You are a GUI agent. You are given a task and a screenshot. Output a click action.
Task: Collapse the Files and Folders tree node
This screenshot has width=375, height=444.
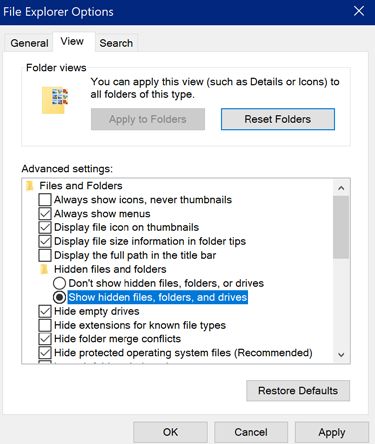tap(81, 186)
